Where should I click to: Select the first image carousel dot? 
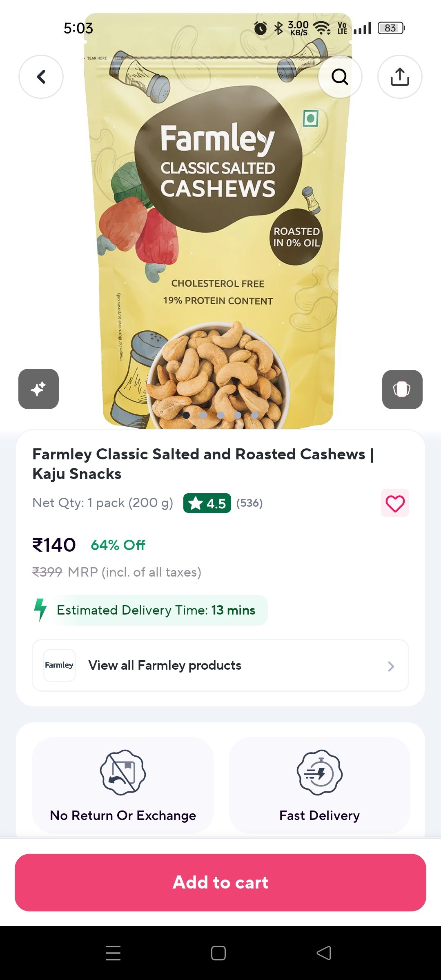click(186, 415)
